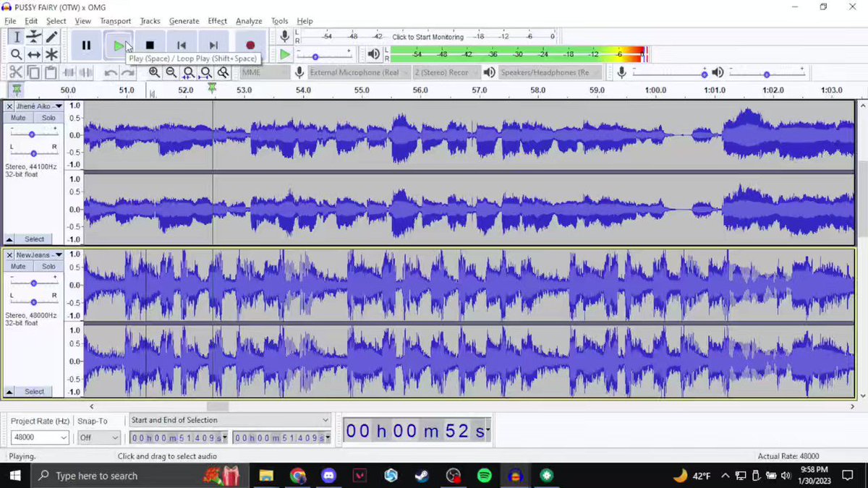Open the Tracks menu
868x488 pixels.
point(150,21)
